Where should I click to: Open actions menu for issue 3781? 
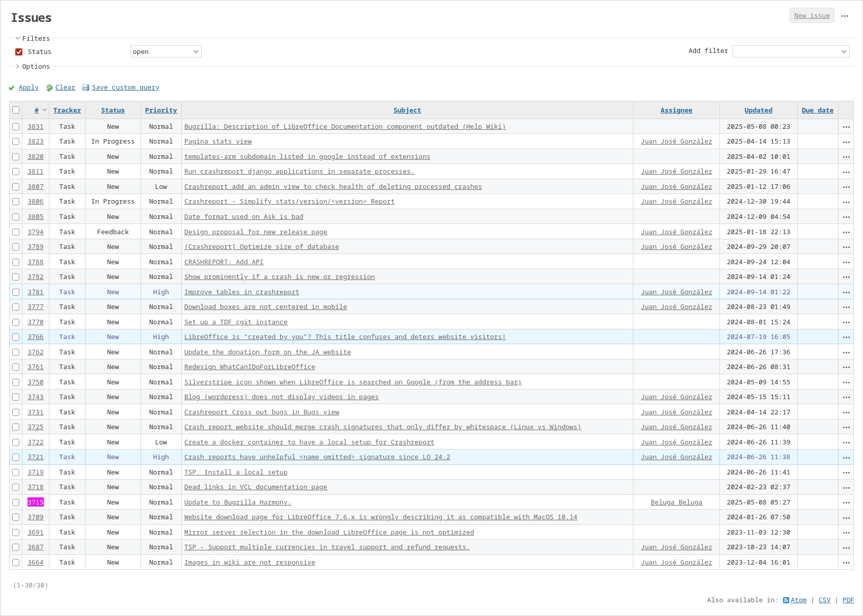tap(846, 292)
